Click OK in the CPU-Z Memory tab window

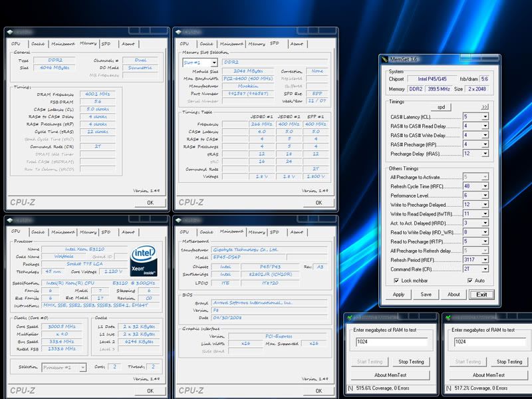pyautogui.click(x=150, y=203)
